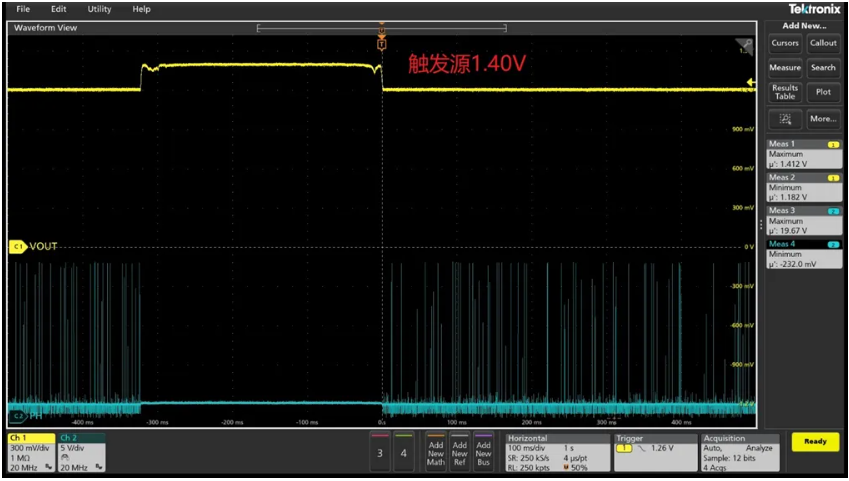
Task: Click the zoom box icon
Action: click(785, 118)
